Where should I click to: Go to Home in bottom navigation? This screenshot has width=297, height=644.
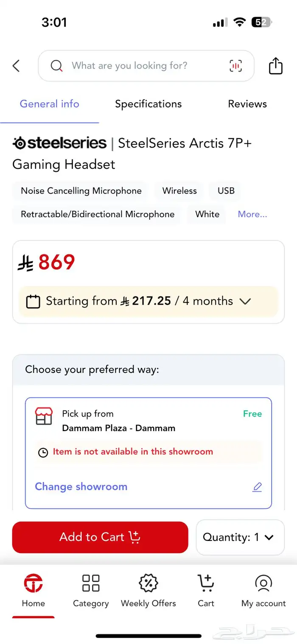pos(34,591)
